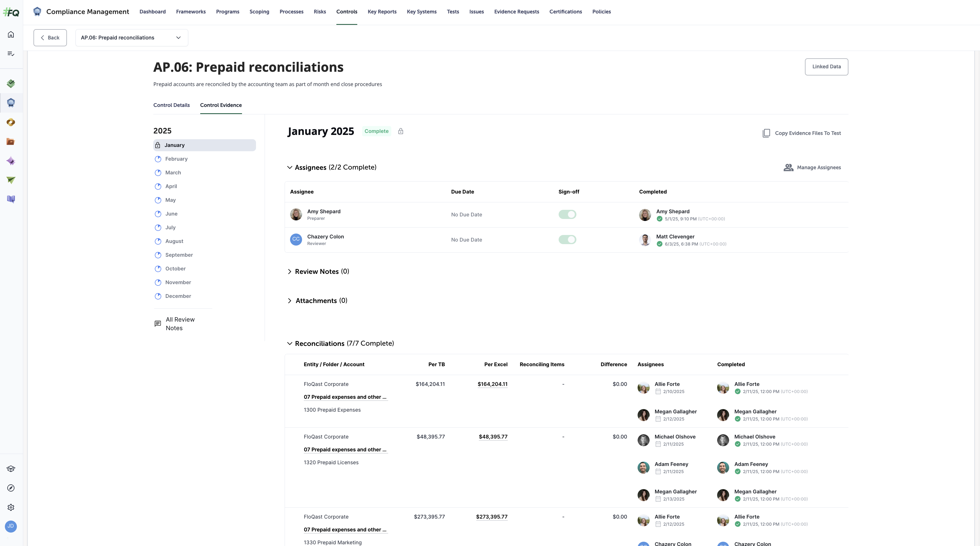
Task: Click the lock icon next to Complete badge
Action: (x=400, y=131)
